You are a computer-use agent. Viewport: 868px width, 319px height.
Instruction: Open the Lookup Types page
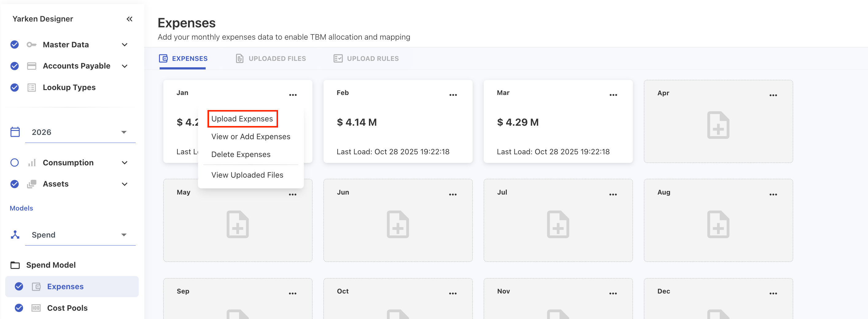(69, 87)
